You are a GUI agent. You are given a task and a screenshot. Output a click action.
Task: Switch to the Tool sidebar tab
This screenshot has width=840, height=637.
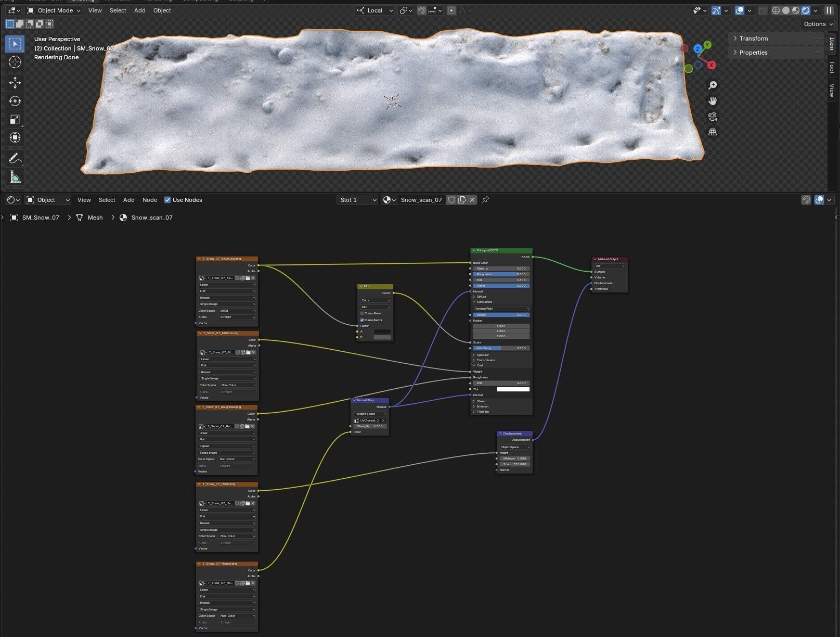pos(832,67)
